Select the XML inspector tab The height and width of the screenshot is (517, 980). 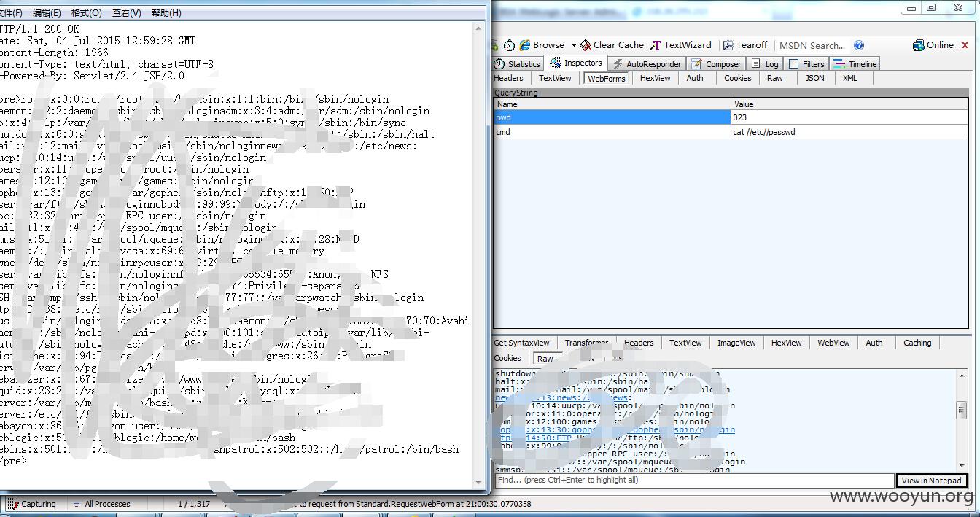850,78
